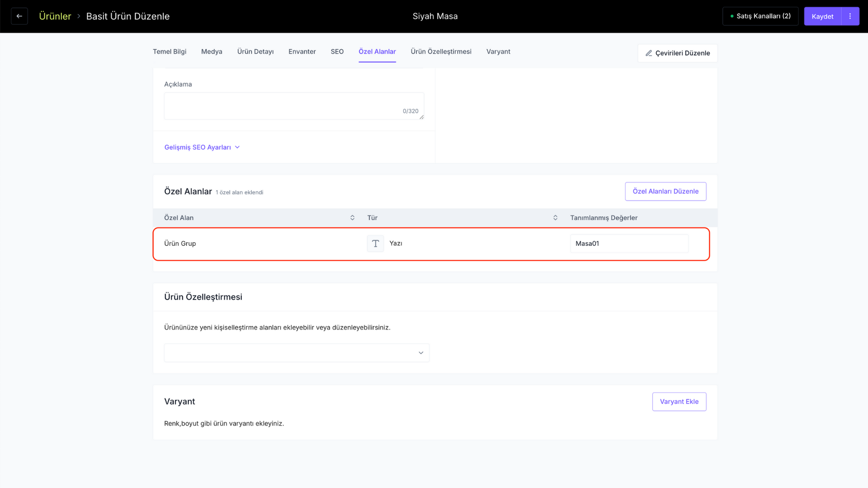Open the Ürün Özelleştirmesi dropdown
The image size is (868, 488).
pos(297,353)
